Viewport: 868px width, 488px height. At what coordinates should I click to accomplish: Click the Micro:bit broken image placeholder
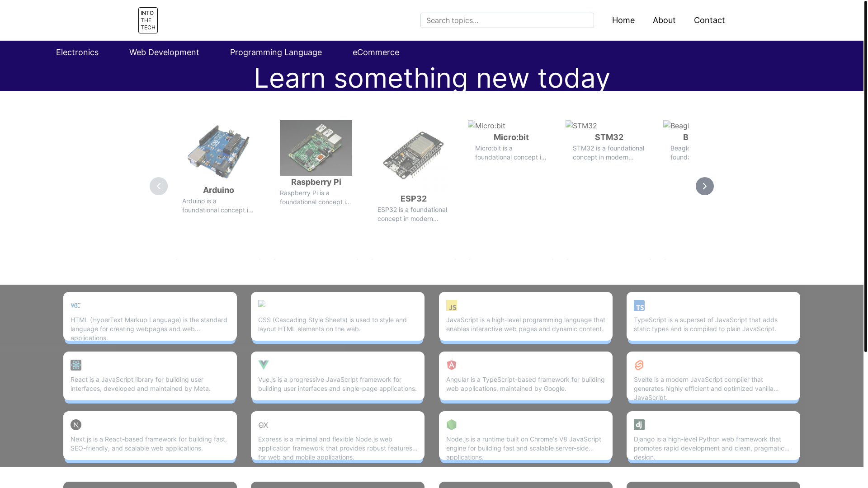coord(486,126)
